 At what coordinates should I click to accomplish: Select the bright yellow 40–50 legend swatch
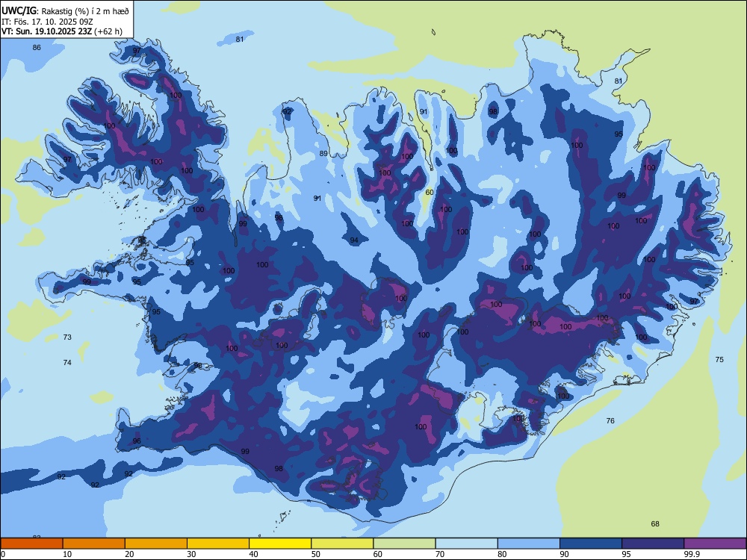(280, 544)
